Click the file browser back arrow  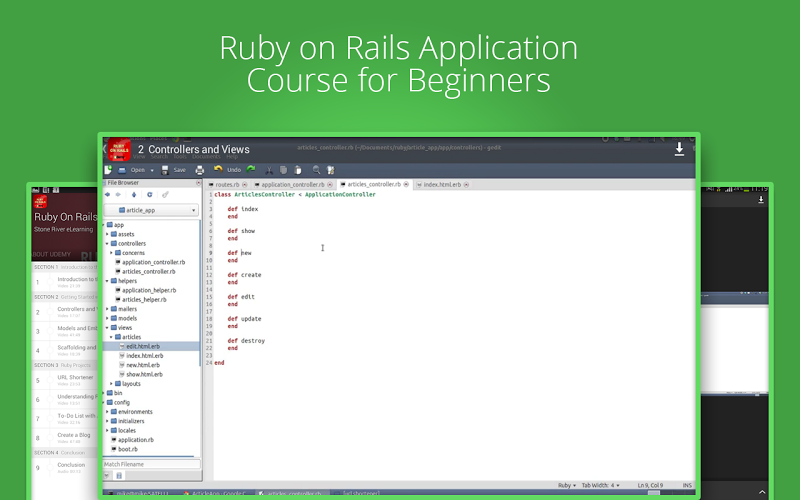(x=108, y=194)
